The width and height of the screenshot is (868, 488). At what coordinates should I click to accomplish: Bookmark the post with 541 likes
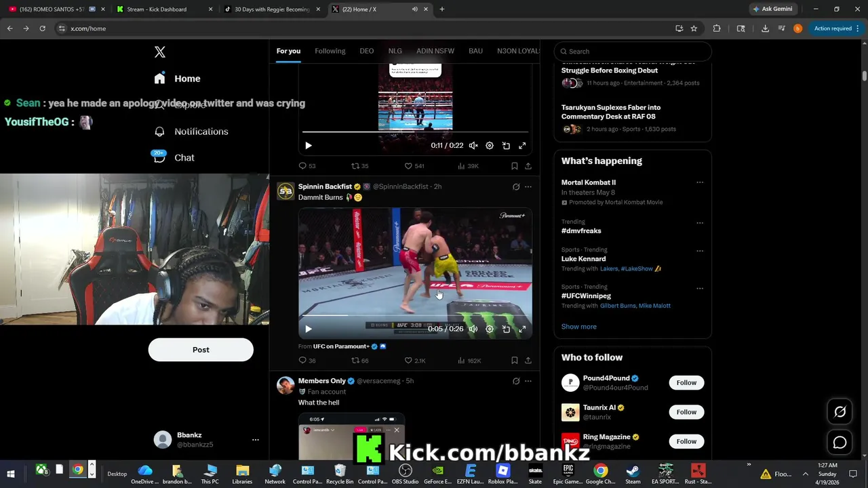point(514,166)
